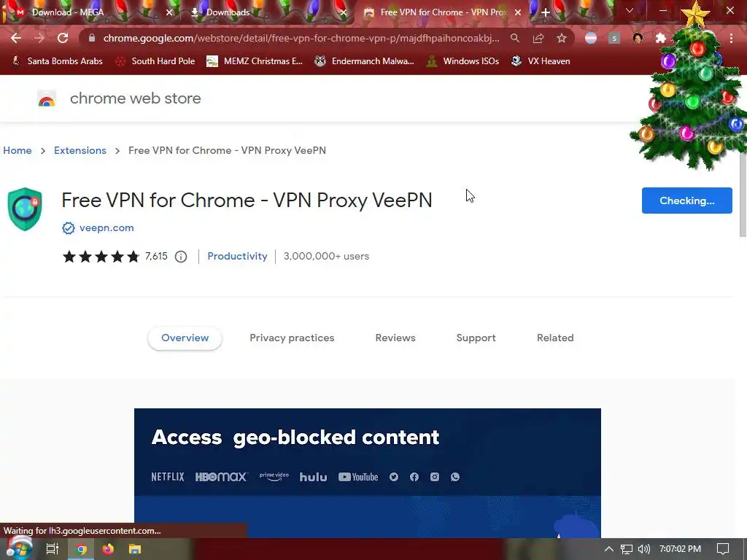Viewport: 747px width, 560px height.
Task: Click the verified badge beside veepn.com
Action: coord(68,228)
